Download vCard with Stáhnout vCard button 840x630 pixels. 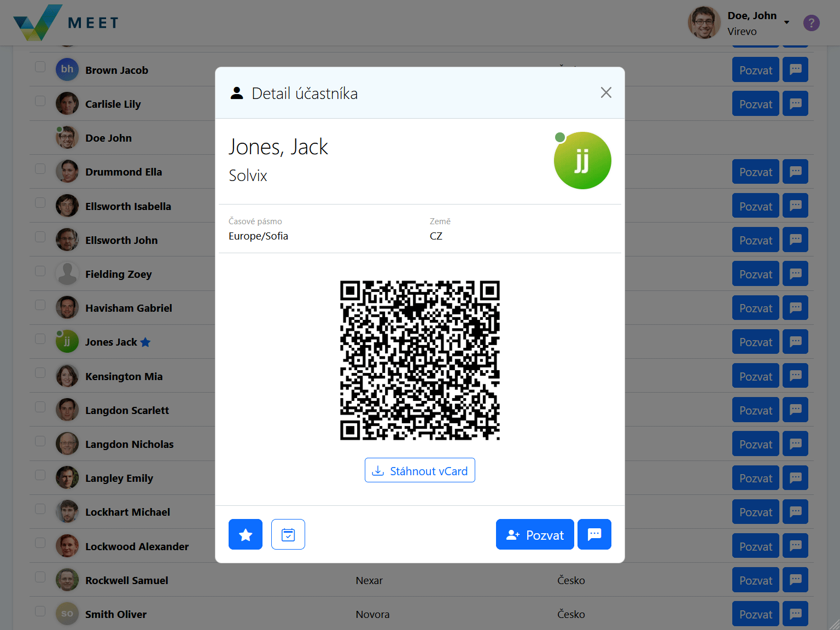pos(420,470)
